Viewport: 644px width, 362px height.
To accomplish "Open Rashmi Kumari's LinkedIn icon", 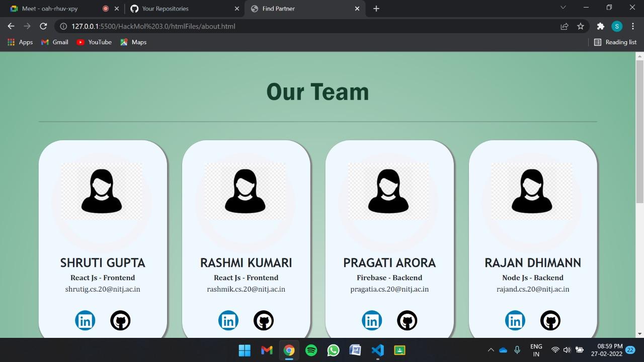I will [x=228, y=320].
